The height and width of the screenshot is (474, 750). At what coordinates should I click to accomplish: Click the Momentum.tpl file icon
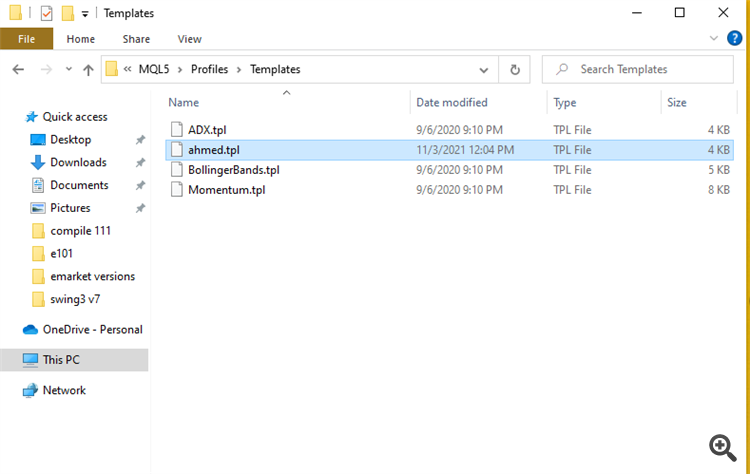177,190
